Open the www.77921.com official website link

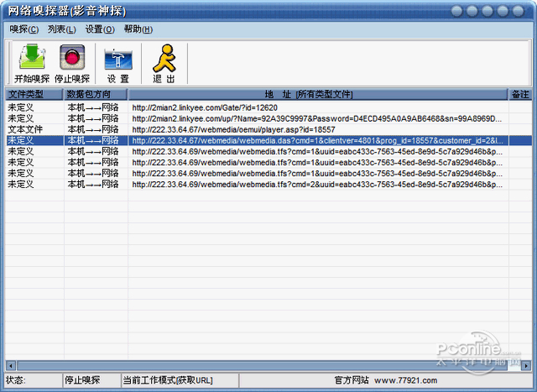point(405,380)
